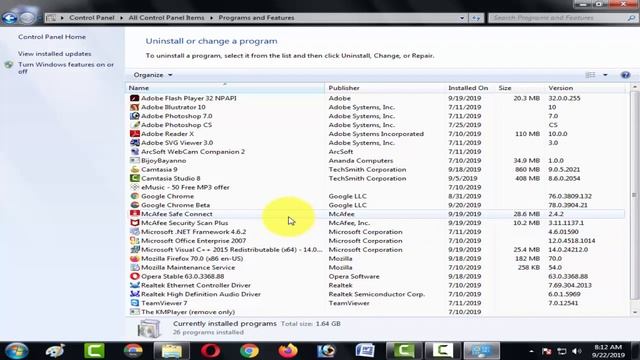This screenshot has height=360, width=640.
Task: Open Turn Windows features on or off
Action: (x=66, y=68)
